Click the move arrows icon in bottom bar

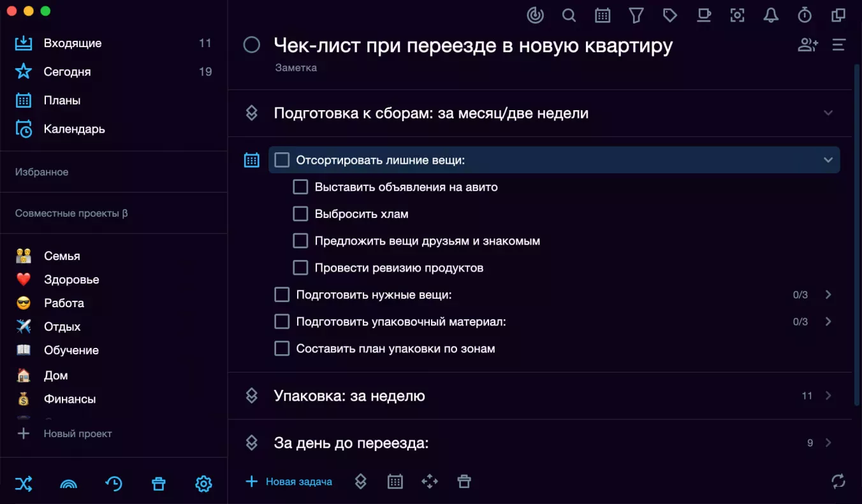click(430, 482)
